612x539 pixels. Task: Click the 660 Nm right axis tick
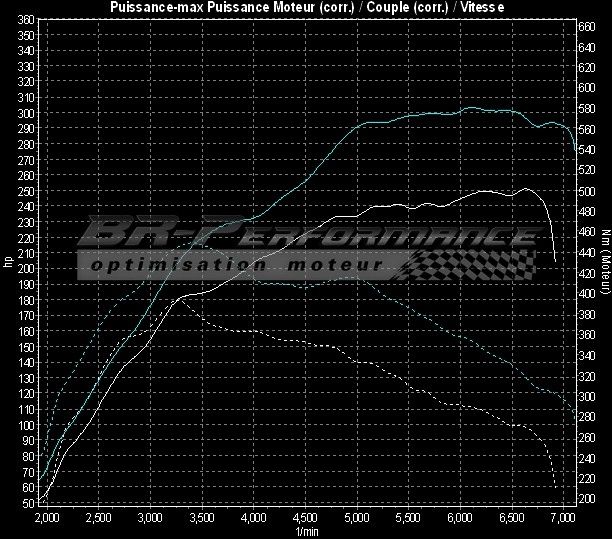click(588, 27)
